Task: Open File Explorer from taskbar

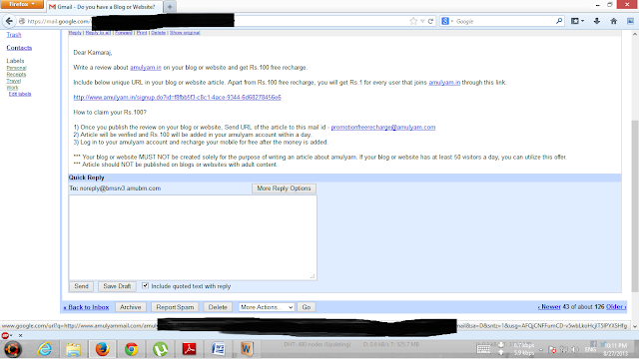Action: tap(73, 349)
